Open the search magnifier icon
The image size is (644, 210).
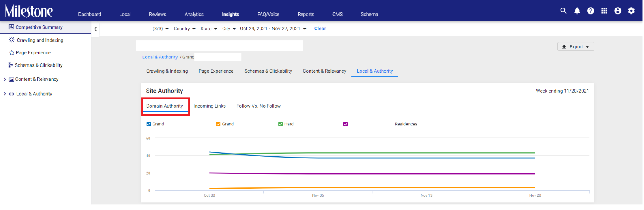click(563, 11)
